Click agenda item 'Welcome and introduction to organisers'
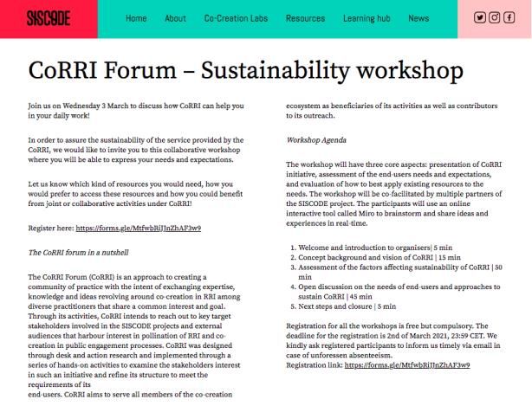 coord(375,248)
